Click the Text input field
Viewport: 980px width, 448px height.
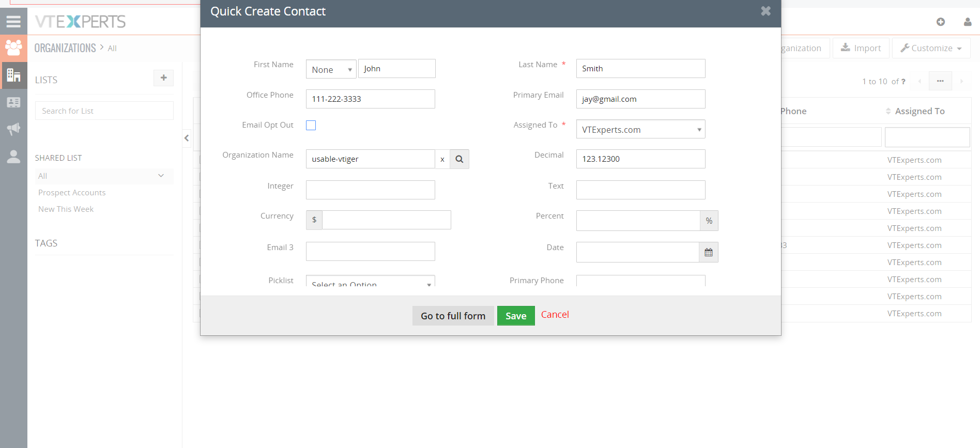tap(641, 190)
